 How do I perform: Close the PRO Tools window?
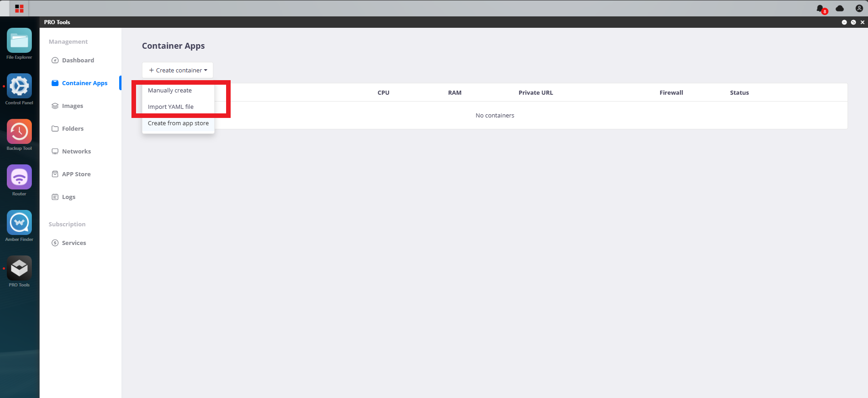(863, 22)
